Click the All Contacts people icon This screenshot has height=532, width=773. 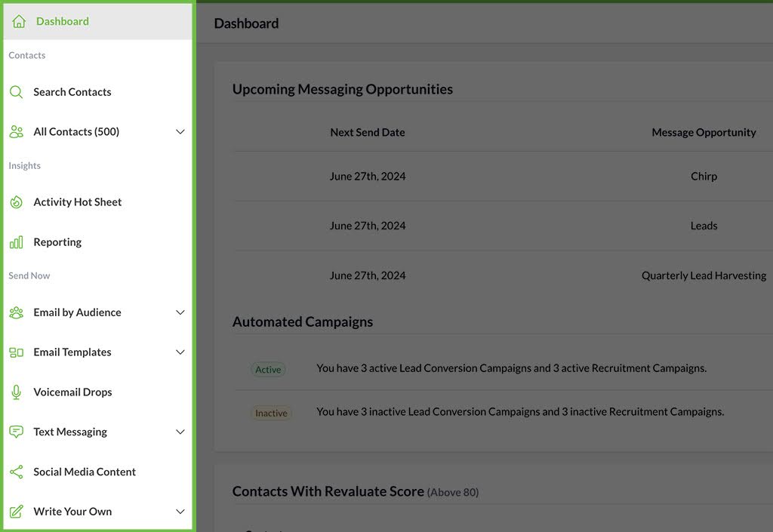pos(16,132)
